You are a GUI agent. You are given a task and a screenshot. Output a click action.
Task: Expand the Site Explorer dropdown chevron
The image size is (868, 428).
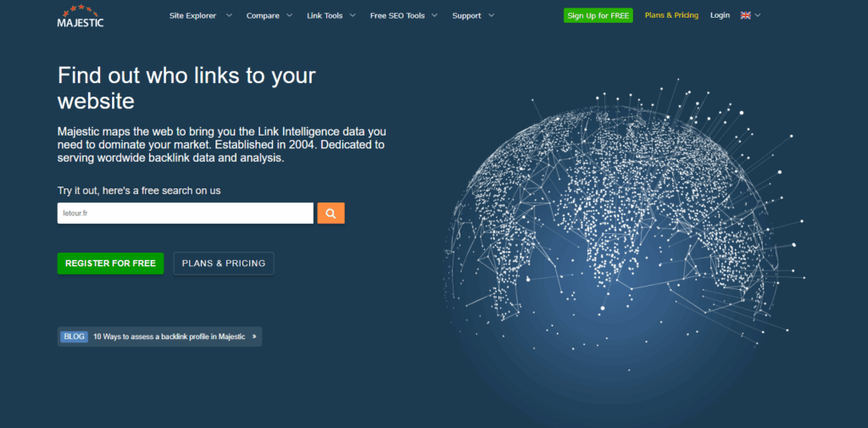coord(229,15)
